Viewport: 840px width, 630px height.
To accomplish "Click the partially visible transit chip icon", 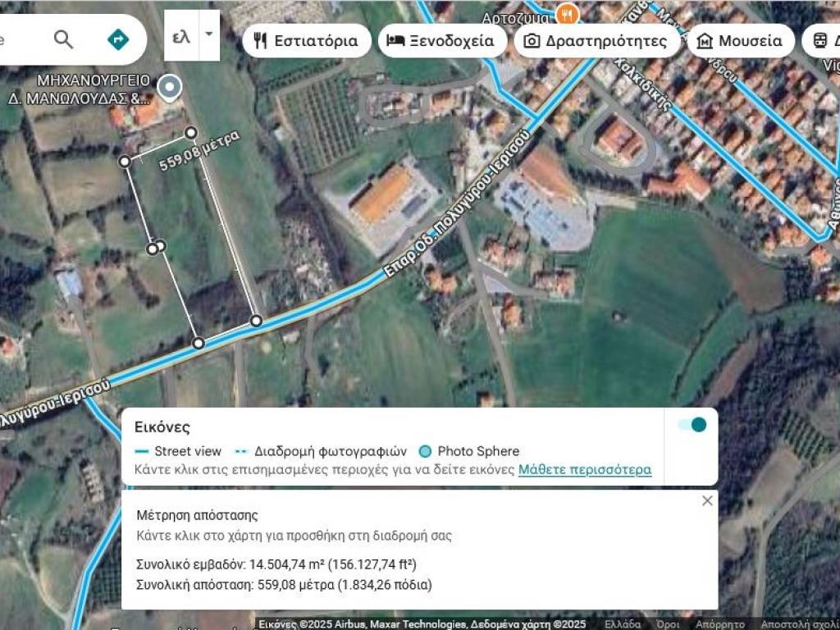I will click(x=819, y=40).
